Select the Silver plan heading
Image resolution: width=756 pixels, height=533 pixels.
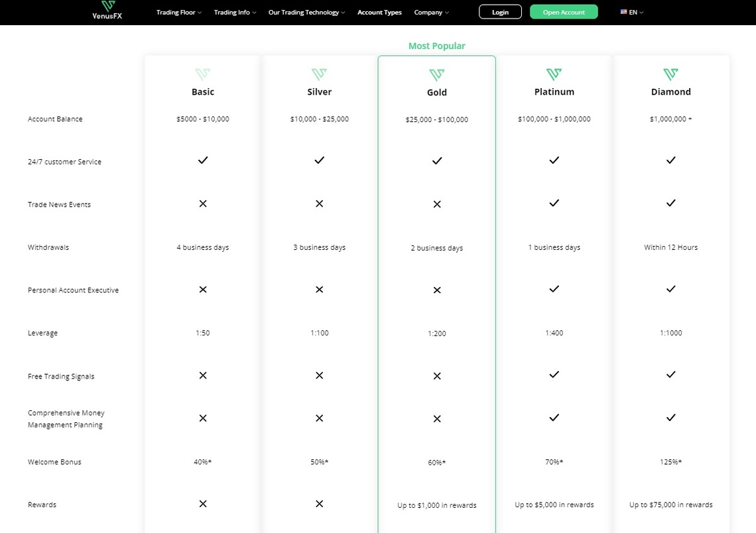tap(319, 91)
